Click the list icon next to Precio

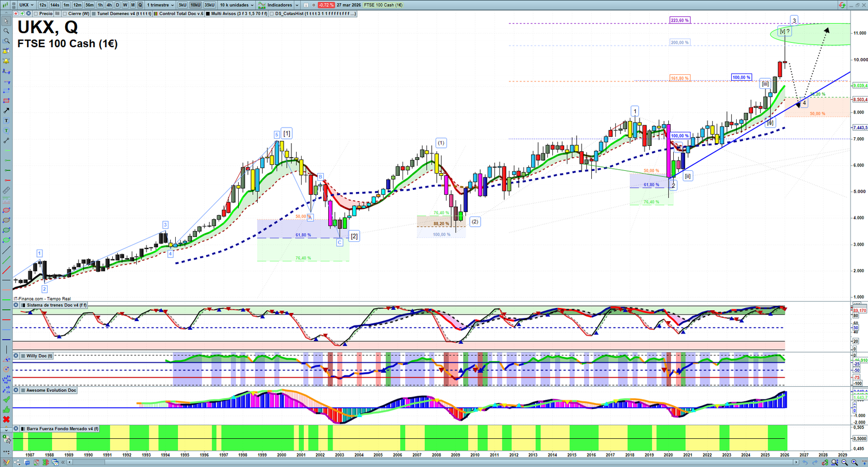(58, 14)
